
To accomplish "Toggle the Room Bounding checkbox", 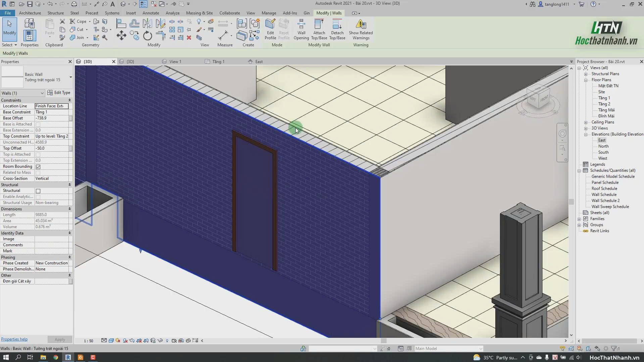I will tap(38, 167).
